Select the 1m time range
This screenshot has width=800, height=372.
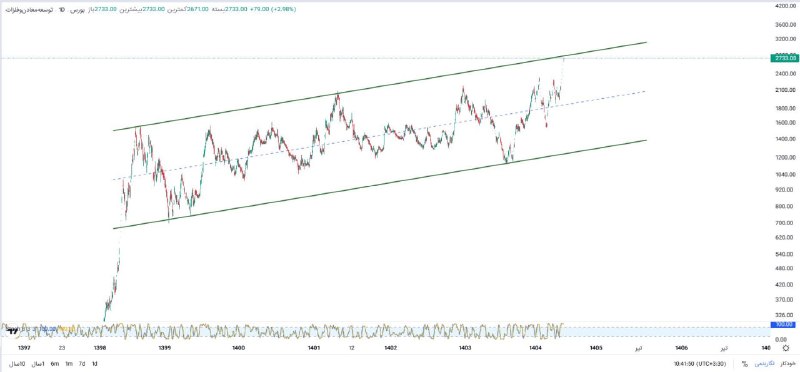tap(68, 364)
